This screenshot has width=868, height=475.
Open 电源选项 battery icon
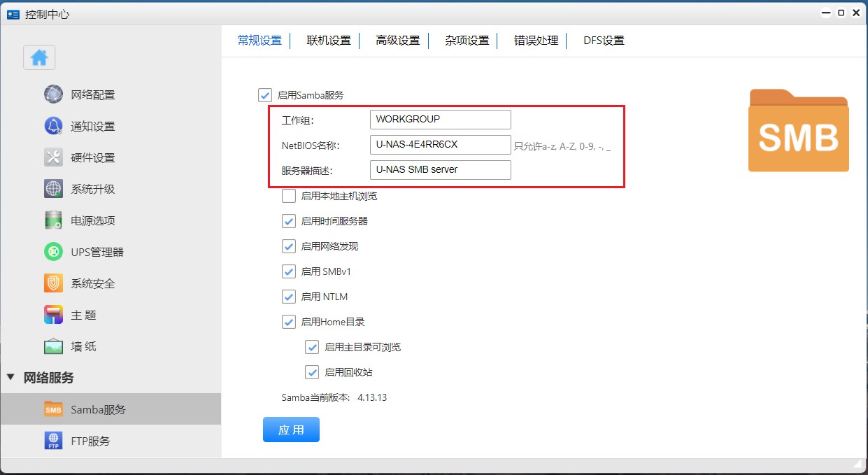54,220
